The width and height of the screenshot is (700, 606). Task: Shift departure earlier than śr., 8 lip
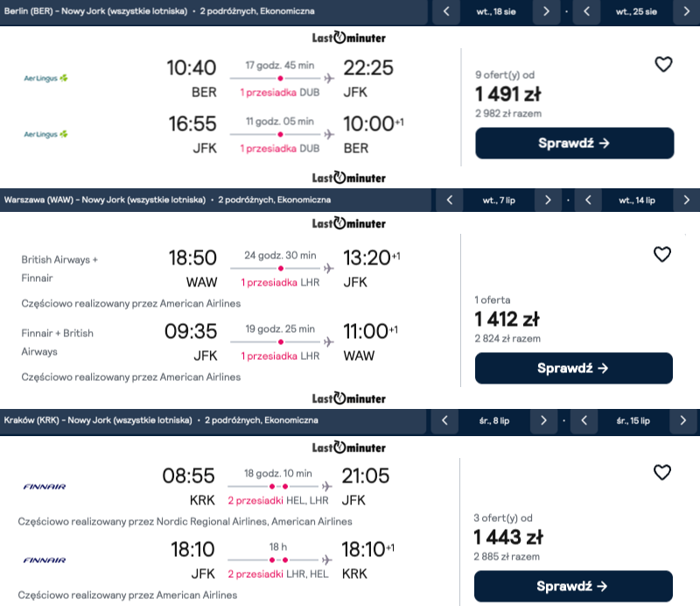pos(444,420)
